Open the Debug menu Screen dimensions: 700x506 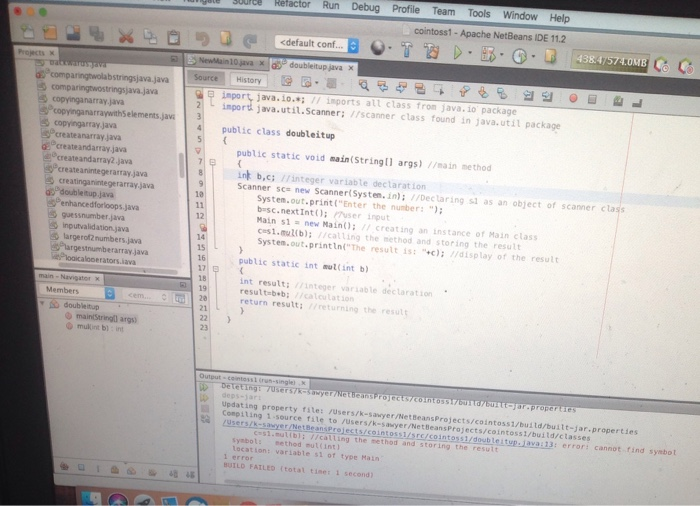click(x=365, y=7)
